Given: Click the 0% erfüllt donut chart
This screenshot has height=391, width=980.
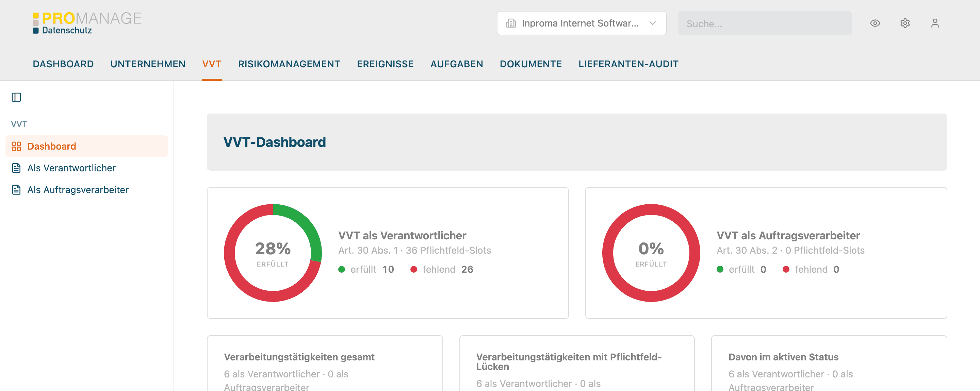Looking at the screenshot, I should [x=651, y=253].
